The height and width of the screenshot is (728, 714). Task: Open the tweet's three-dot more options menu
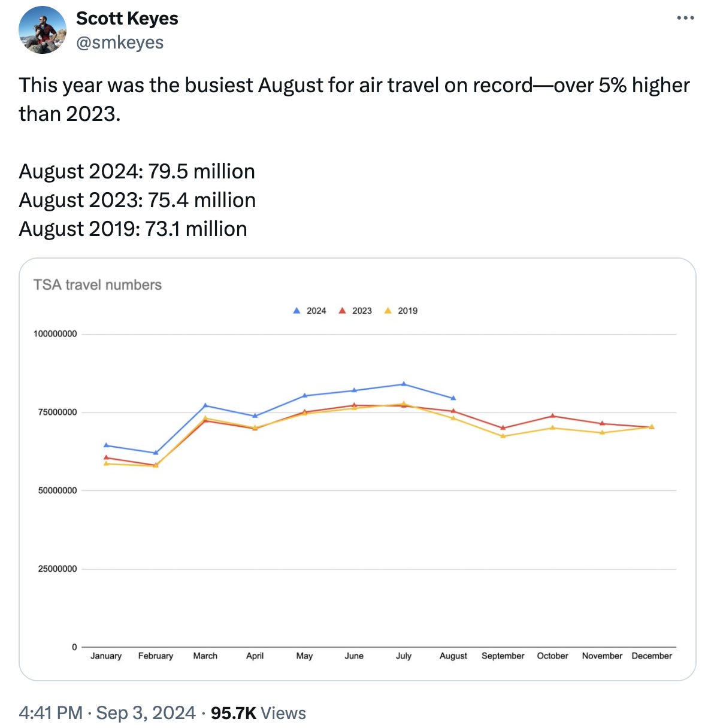click(685, 19)
